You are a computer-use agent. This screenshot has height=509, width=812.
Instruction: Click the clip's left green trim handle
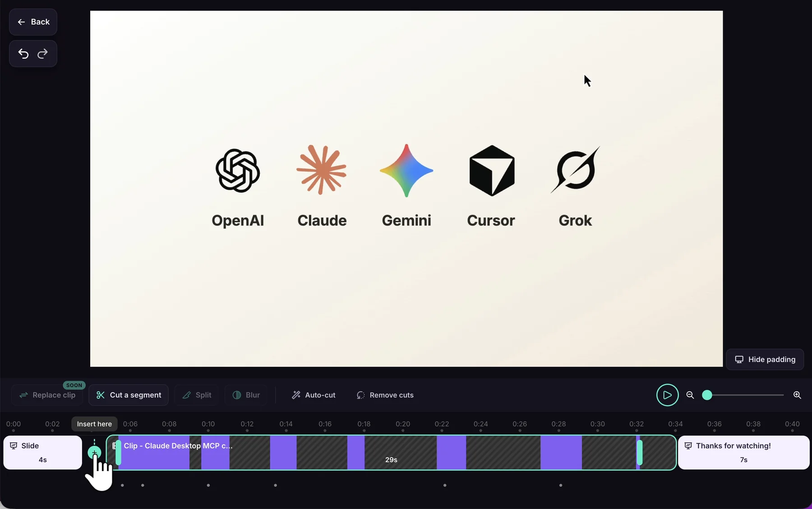point(118,452)
